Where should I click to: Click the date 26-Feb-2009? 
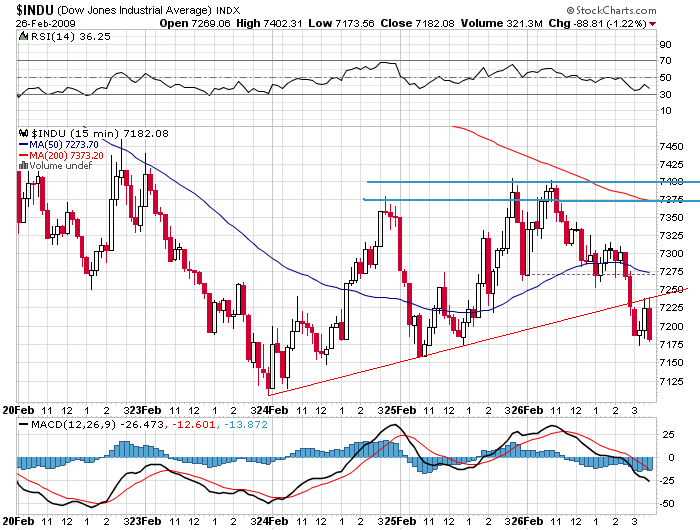46,24
